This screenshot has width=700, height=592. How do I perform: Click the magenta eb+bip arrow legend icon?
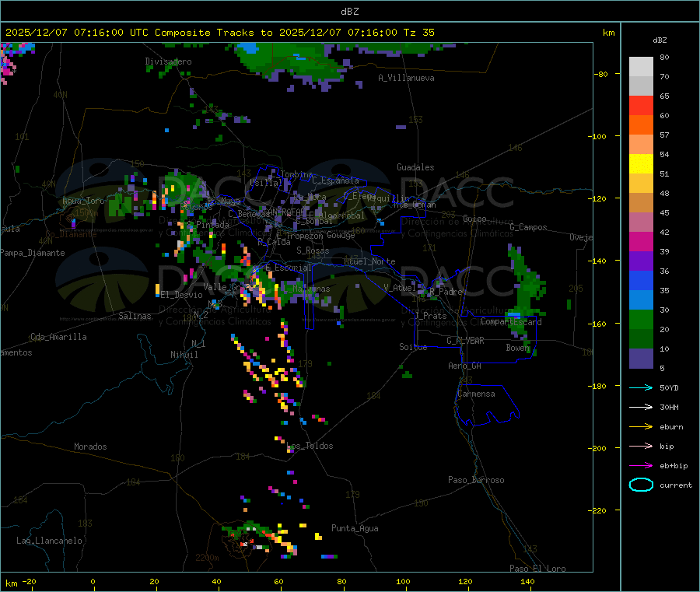click(x=641, y=466)
